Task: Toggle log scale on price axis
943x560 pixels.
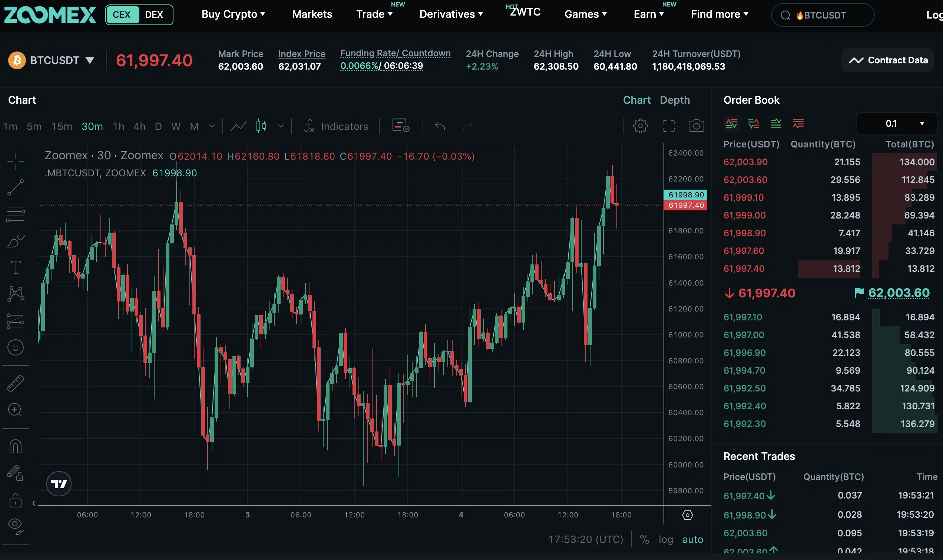Action: coord(665,539)
